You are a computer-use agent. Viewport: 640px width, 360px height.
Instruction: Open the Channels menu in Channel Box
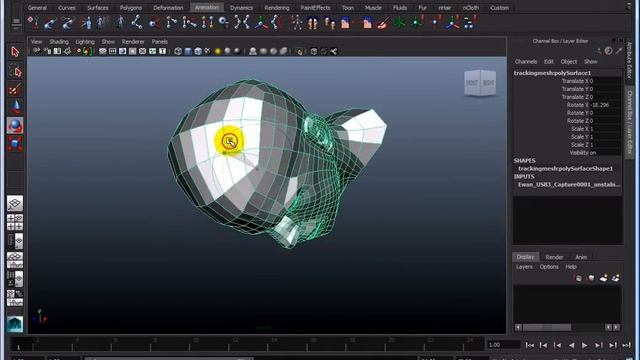pyautogui.click(x=526, y=62)
